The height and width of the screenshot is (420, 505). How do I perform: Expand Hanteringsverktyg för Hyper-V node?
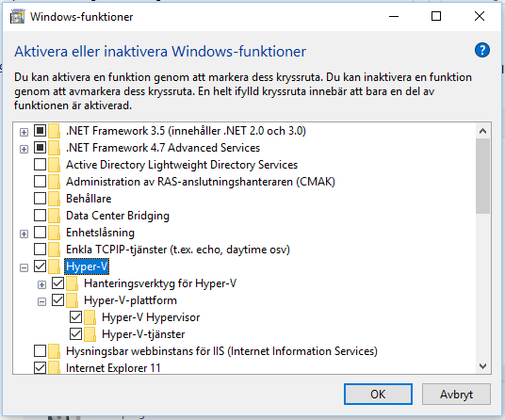click(x=41, y=284)
